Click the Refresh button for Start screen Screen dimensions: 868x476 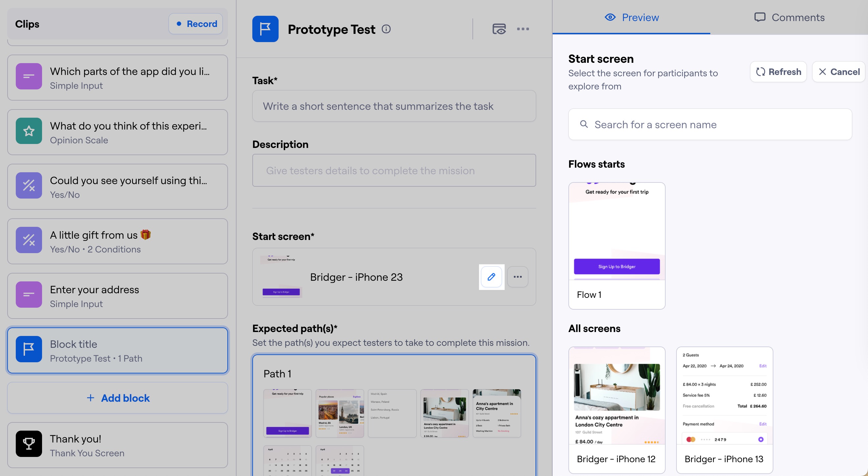[778, 71]
